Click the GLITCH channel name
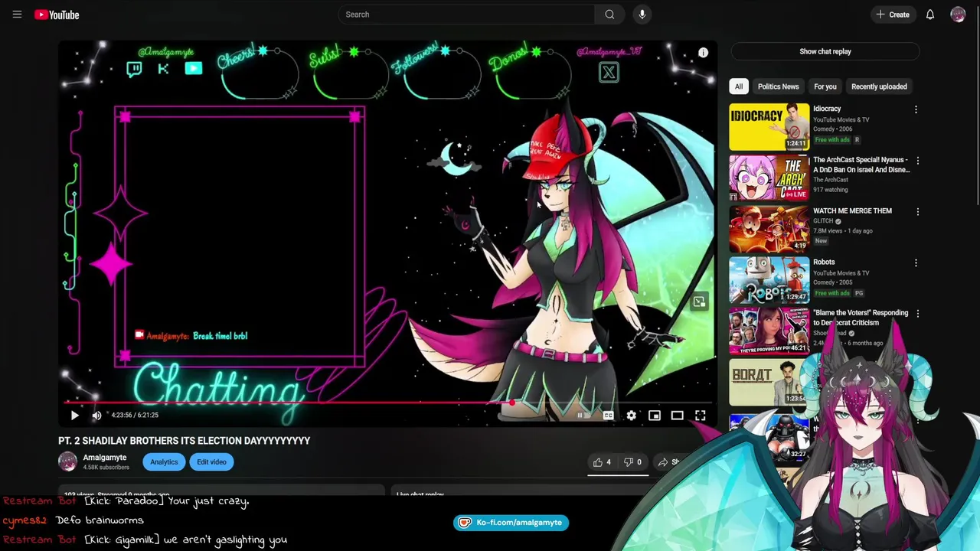 [x=823, y=220]
